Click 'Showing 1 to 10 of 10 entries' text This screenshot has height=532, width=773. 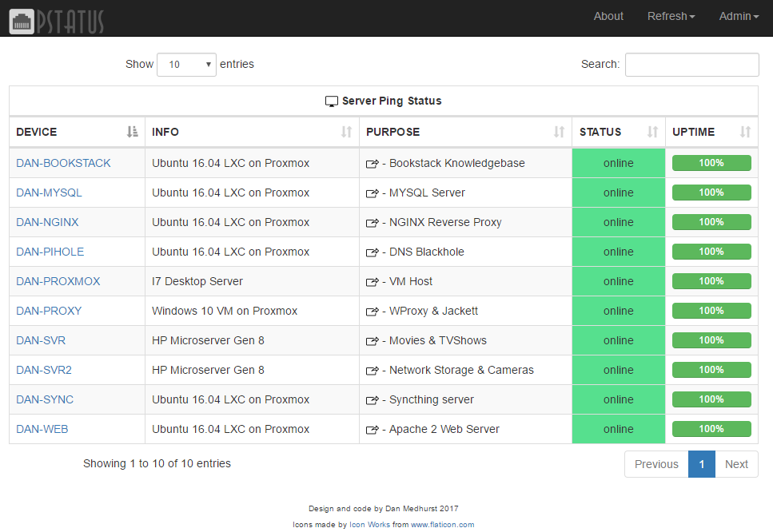tap(157, 463)
